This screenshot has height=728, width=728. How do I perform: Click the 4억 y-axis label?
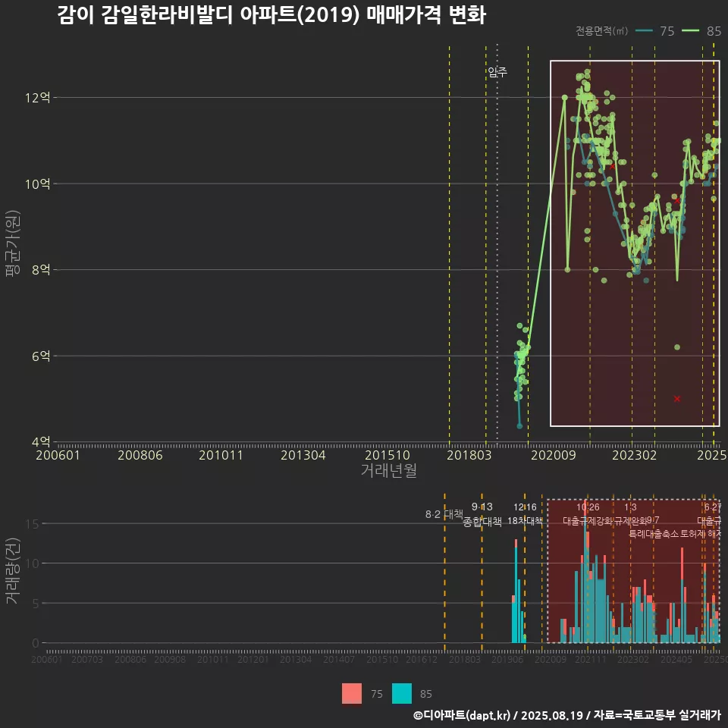point(41,441)
